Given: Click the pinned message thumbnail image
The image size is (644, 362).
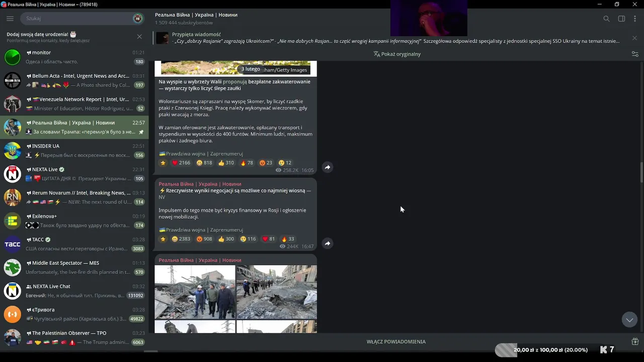Looking at the screenshot, I should (x=162, y=38).
